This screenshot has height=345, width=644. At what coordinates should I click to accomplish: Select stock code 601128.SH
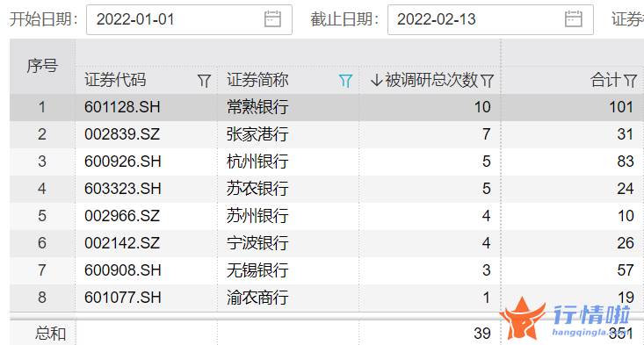122,107
